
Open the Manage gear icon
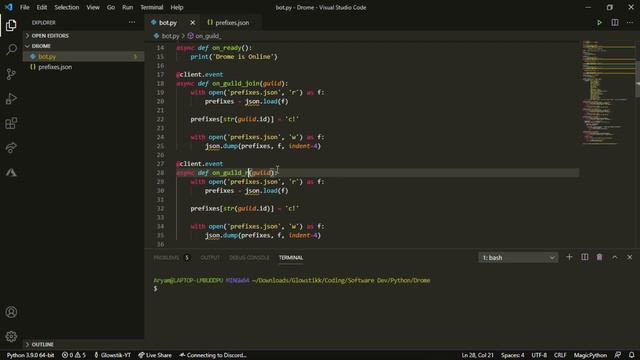[11, 336]
